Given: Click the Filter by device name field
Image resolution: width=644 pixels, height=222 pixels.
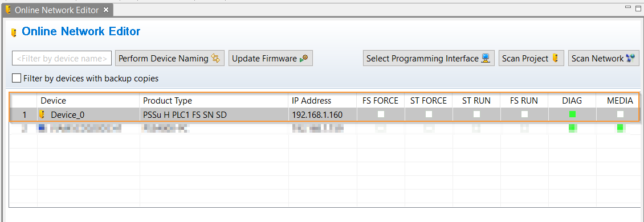Looking at the screenshot, I should click(62, 58).
